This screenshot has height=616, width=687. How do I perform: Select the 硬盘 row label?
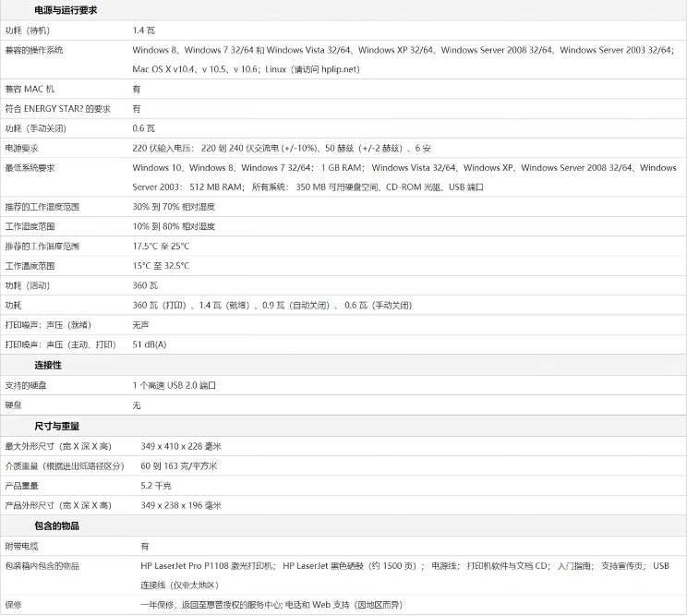[x=13, y=405]
